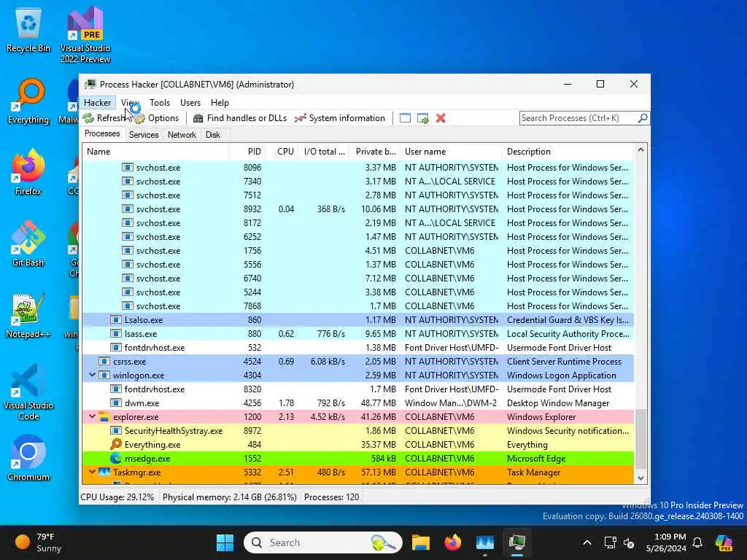
Task: Sort by the CPU column header
Action: tap(282, 152)
